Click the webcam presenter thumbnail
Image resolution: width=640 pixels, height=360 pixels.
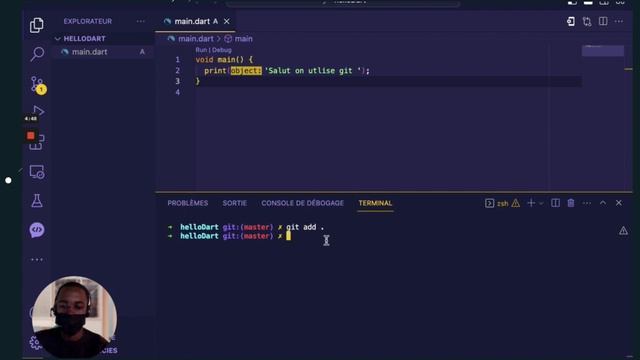point(74,317)
